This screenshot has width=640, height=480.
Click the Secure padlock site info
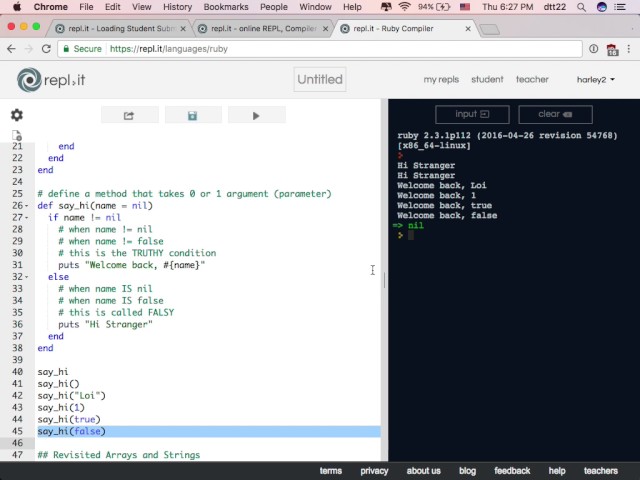82,49
